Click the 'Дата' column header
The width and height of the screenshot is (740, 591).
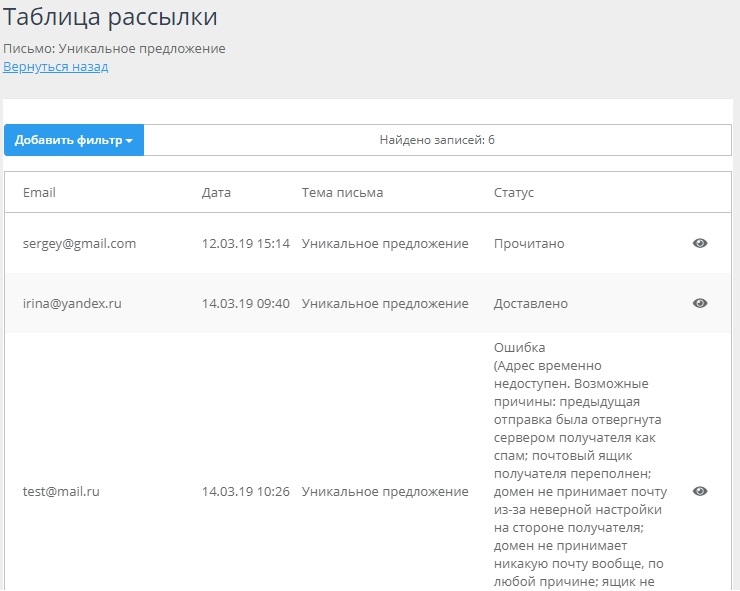(216, 192)
